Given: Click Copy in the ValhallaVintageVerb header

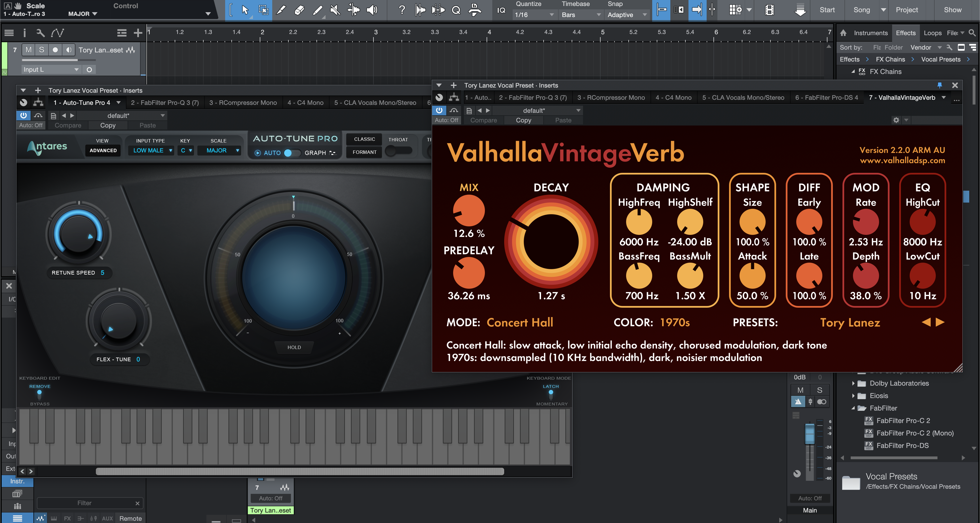Looking at the screenshot, I should (x=523, y=120).
